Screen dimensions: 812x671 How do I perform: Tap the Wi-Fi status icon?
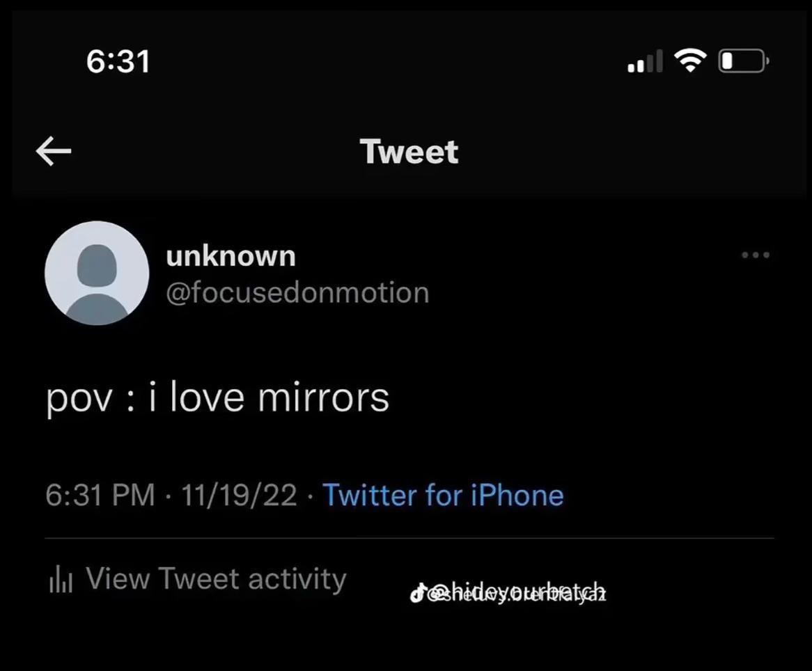pos(690,61)
